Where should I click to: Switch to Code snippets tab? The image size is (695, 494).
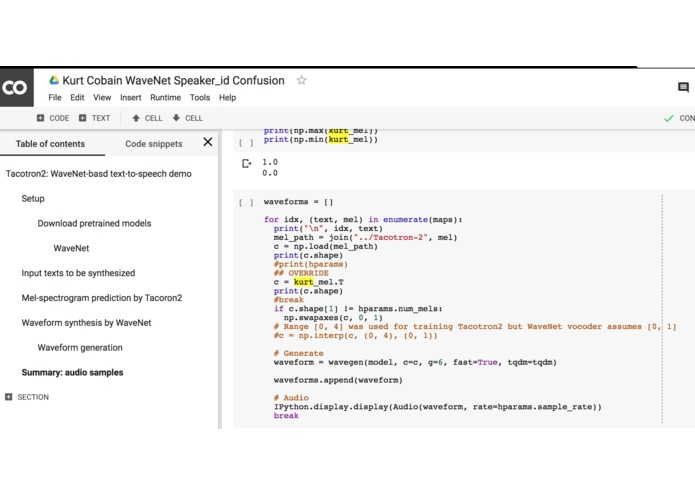coord(154,144)
